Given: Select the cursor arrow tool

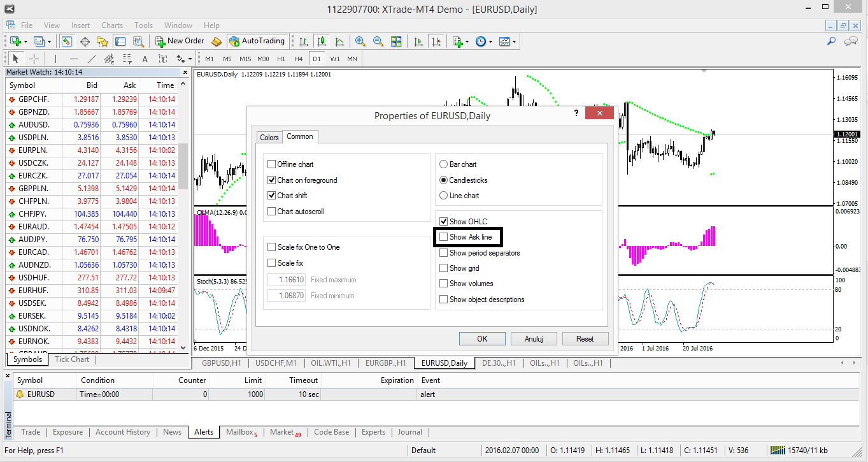Looking at the screenshot, I should pyautogui.click(x=16, y=59).
